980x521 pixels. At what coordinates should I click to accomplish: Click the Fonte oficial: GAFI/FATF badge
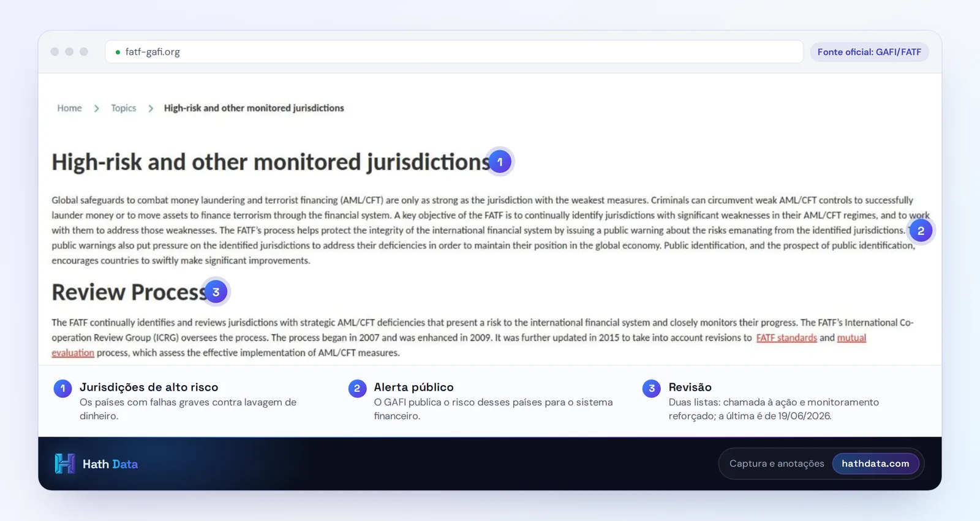(869, 52)
